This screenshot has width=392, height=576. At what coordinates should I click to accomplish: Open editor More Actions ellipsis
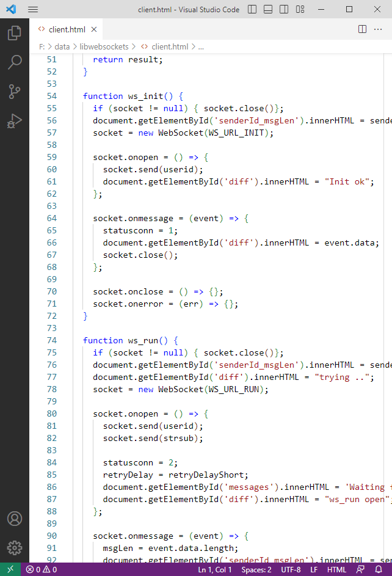pos(378,29)
